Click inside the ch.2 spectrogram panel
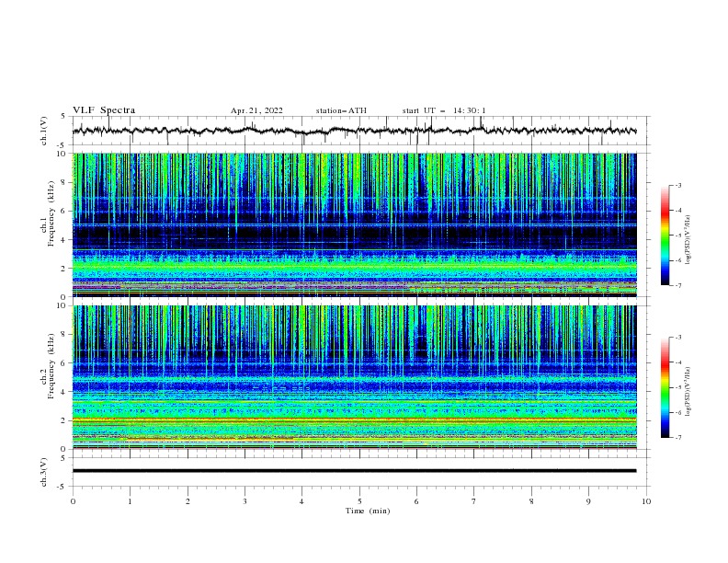Viewport: 728px width, 563px height. coord(354,377)
